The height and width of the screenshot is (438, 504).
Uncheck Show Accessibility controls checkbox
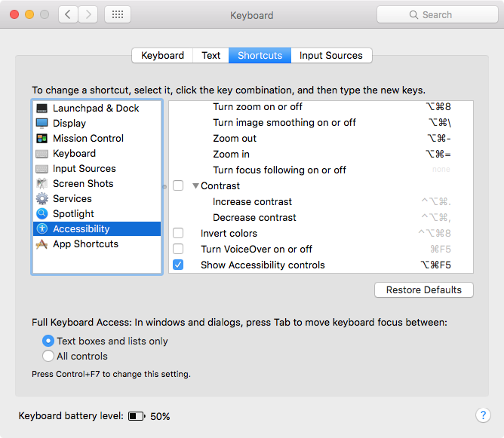178,265
